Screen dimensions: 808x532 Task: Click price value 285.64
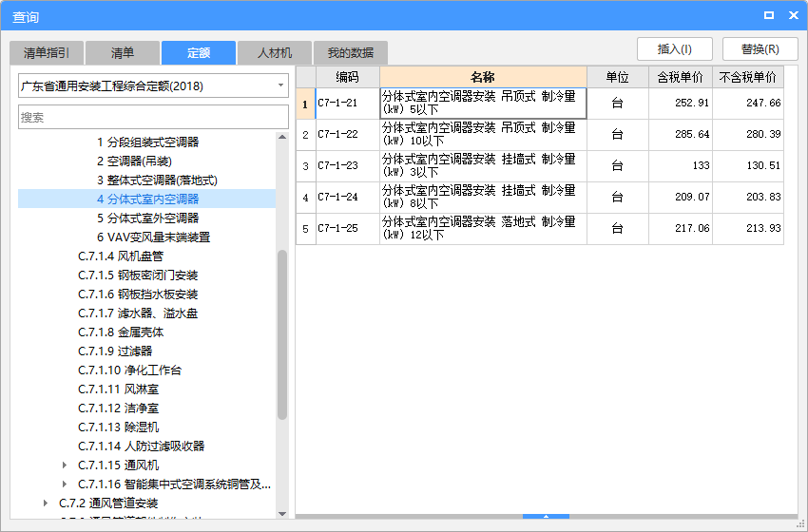tap(692, 134)
